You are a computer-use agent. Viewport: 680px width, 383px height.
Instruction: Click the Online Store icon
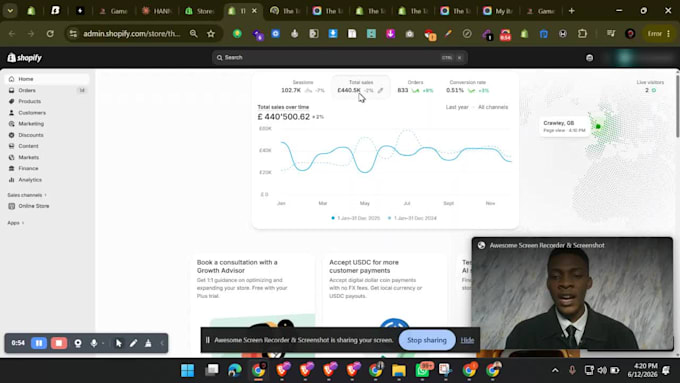(12, 206)
